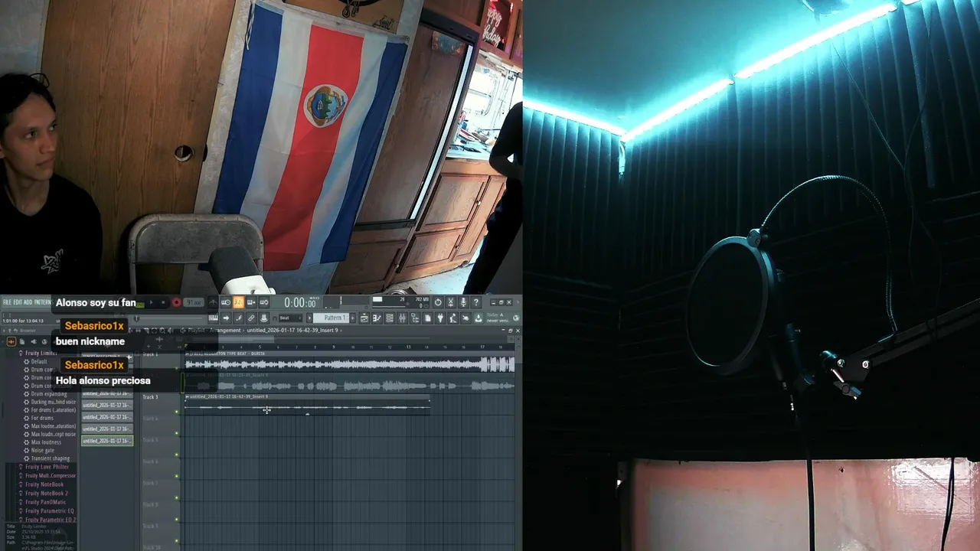Click the pages icon right of the tree view button

pos(427,318)
